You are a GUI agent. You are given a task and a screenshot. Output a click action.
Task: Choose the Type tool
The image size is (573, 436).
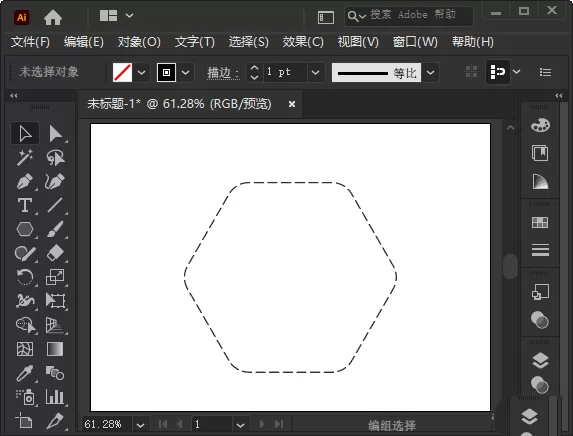(x=25, y=205)
